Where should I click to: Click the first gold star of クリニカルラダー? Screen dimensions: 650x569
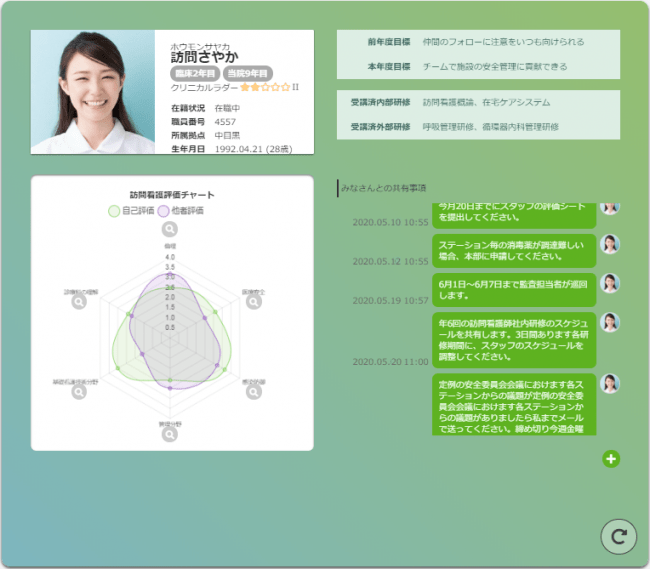[x=245, y=87]
